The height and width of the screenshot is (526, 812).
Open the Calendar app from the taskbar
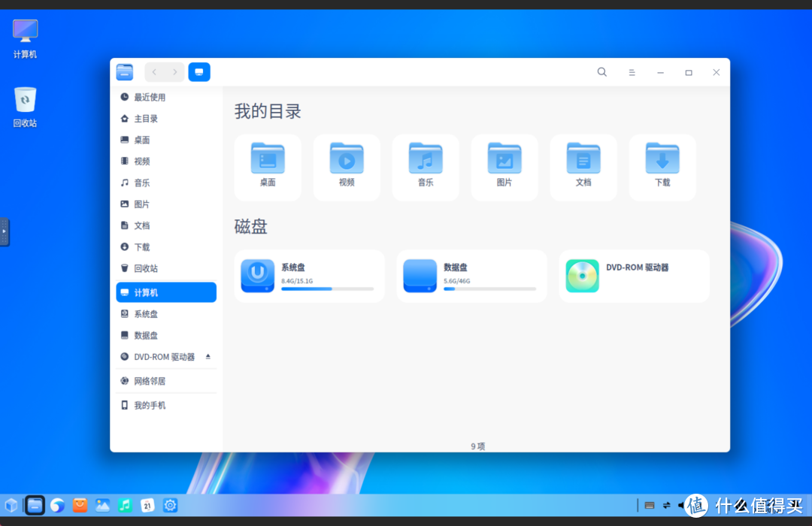click(x=147, y=505)
